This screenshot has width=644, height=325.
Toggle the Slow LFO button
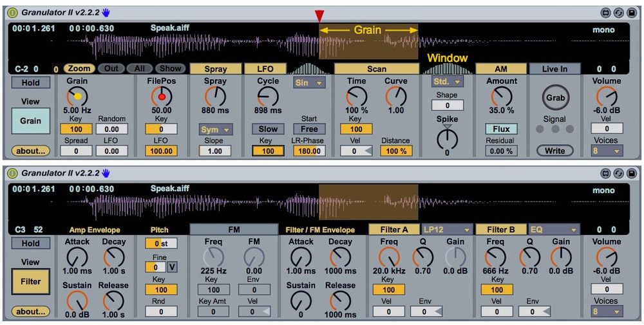click(268, 129)
